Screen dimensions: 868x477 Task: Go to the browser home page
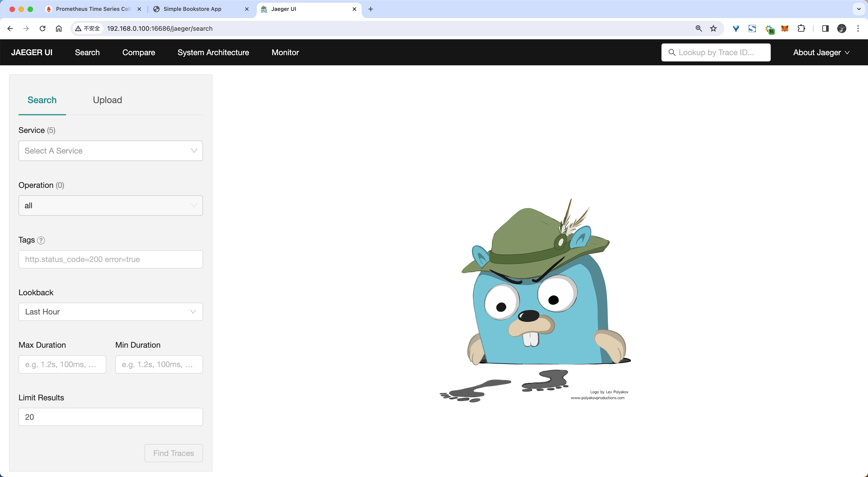click(59, 28)
